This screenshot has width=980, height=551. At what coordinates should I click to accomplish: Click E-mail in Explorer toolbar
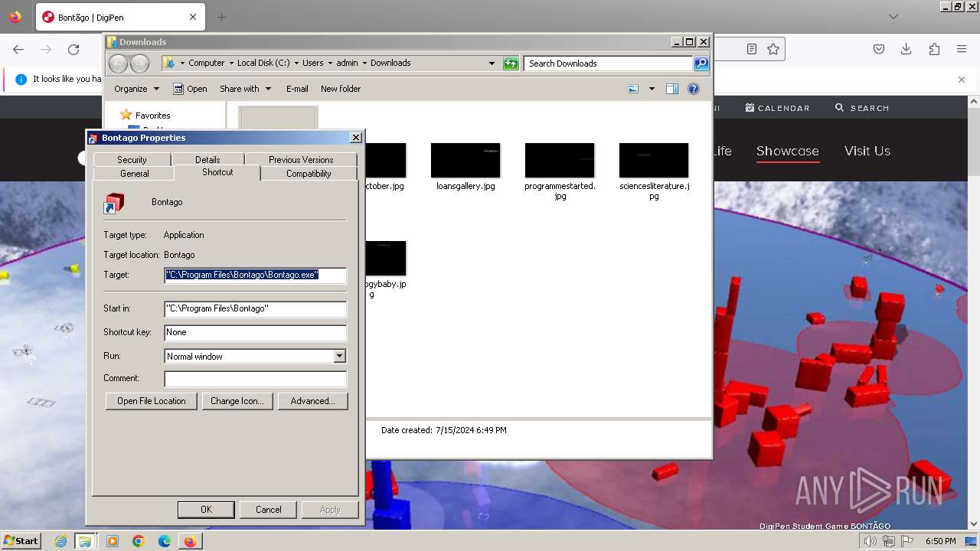click(x=297, y=89)
